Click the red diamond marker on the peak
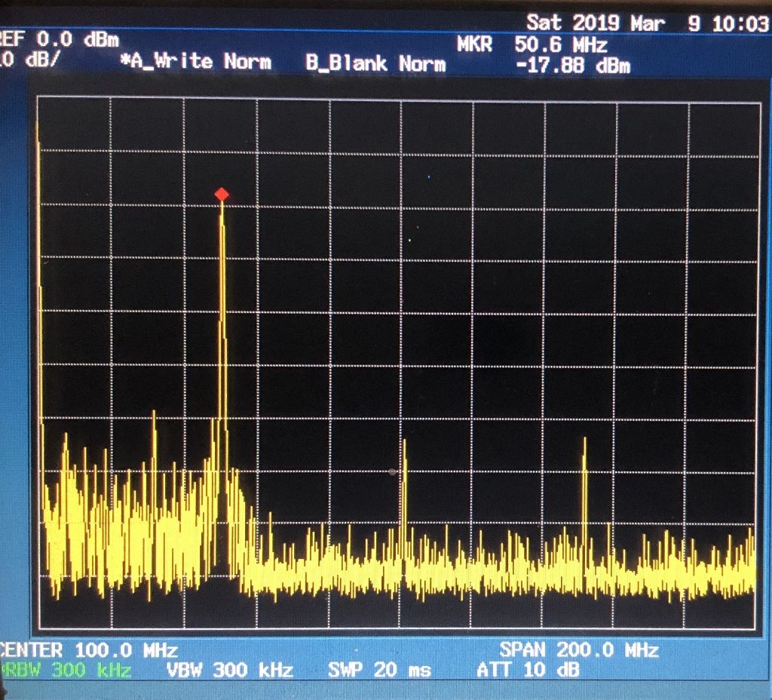The height and width of the screenshot is (700, 772). (222, 194)
